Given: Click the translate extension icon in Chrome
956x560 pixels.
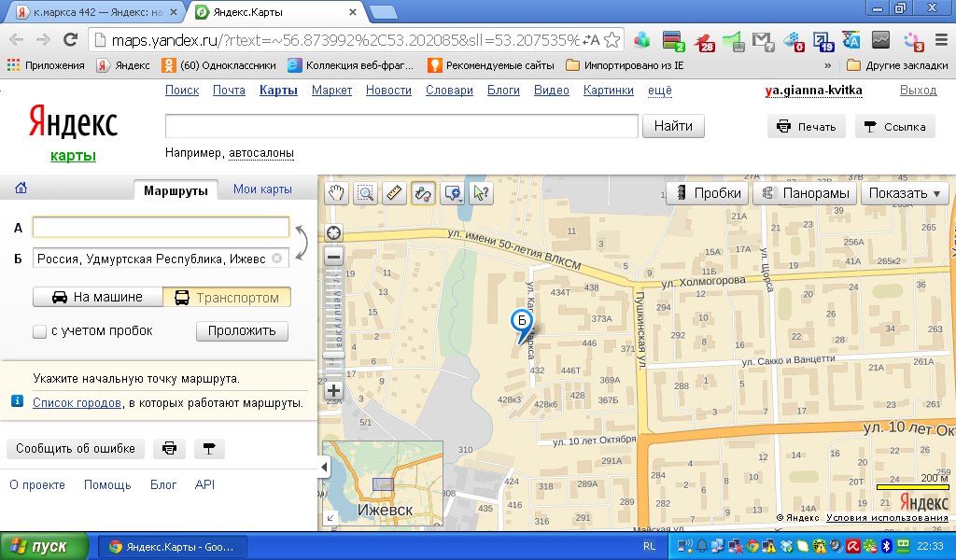Looking at the screenshot, I should pos(851,40).
